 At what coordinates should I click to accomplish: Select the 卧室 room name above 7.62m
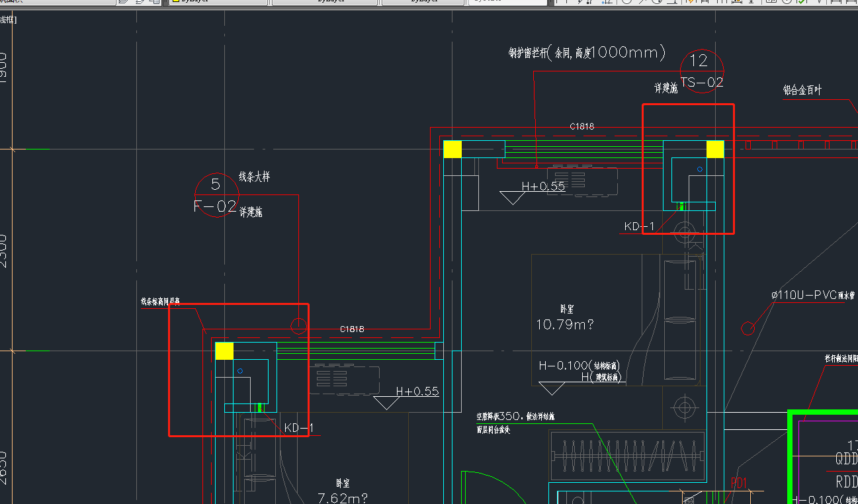[343, 483]
